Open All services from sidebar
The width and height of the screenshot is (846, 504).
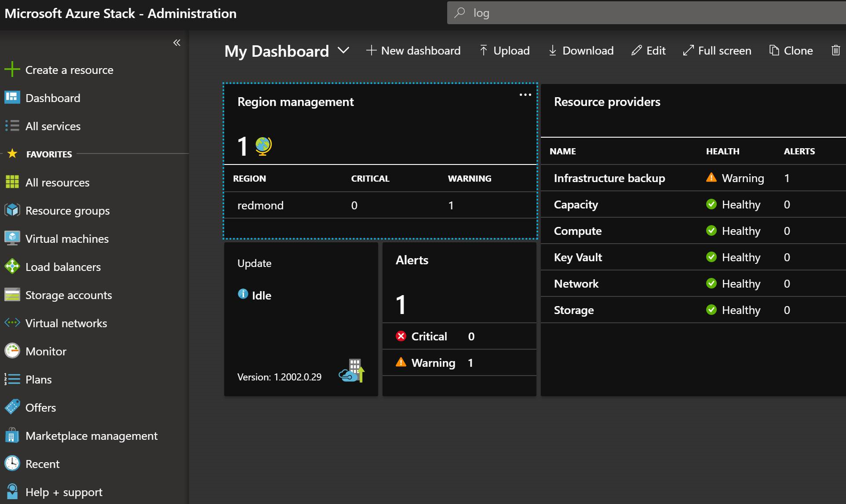coord(53,125)
